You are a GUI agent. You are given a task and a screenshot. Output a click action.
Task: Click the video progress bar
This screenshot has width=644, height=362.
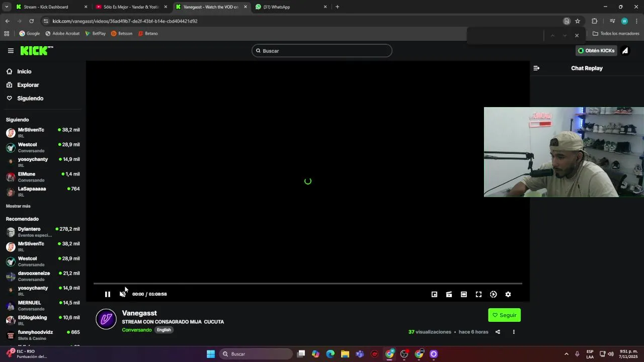(x=307, y=284)
